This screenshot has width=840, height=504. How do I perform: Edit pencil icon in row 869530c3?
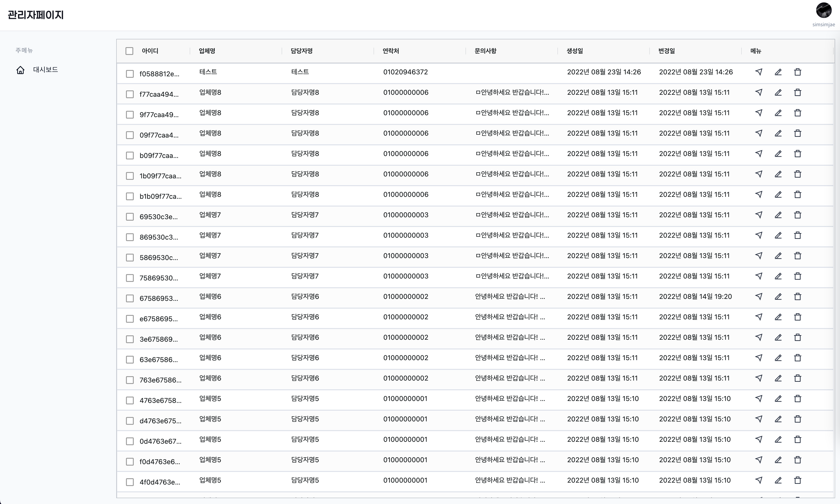[x=778, y=235]
